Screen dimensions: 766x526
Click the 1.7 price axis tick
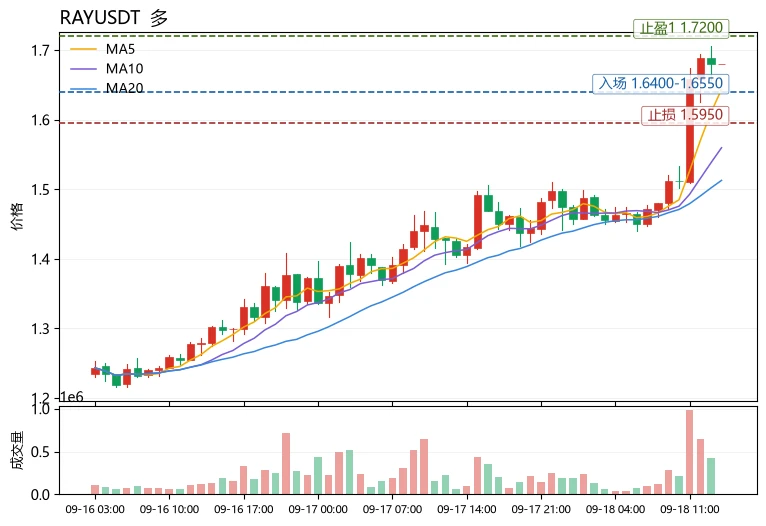41,50
